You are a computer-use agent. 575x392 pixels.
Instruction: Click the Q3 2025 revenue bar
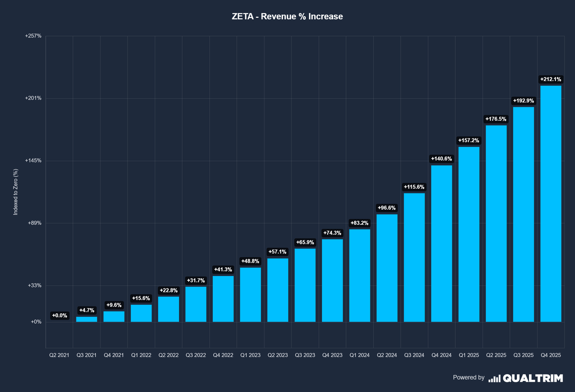point(523,214)
